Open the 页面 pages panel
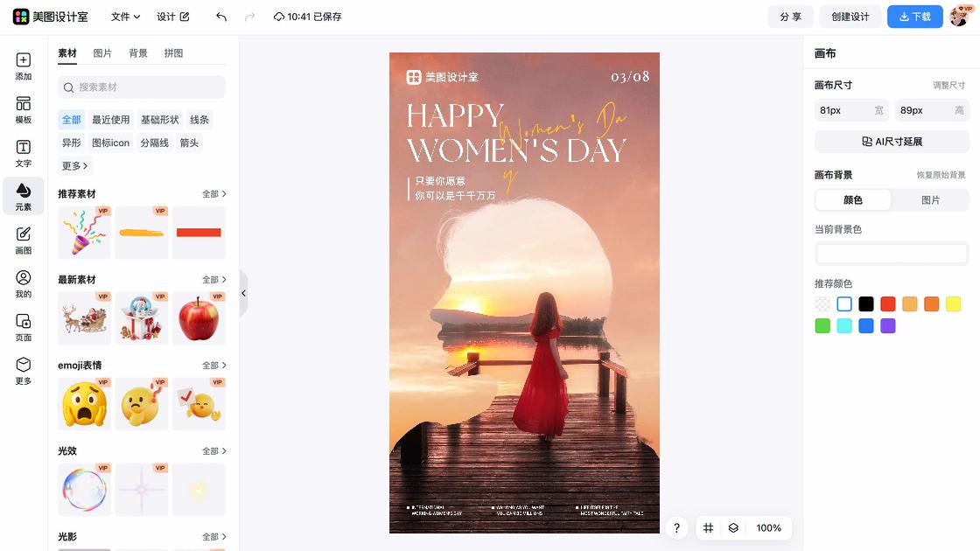 tap(23, 326)
